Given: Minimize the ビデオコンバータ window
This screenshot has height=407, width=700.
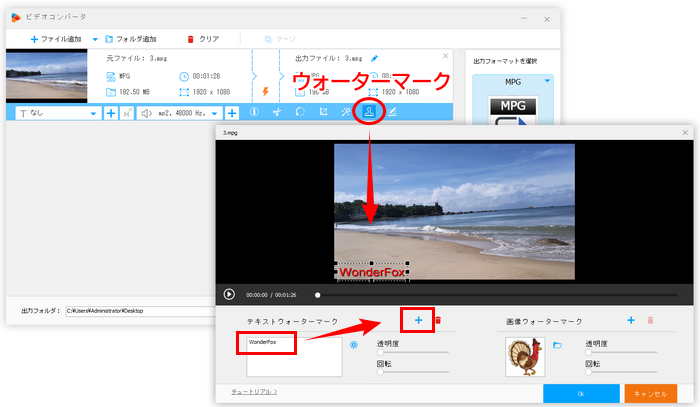Looking at the screenshot, I should pyautogui.click(x=524, y=19).
